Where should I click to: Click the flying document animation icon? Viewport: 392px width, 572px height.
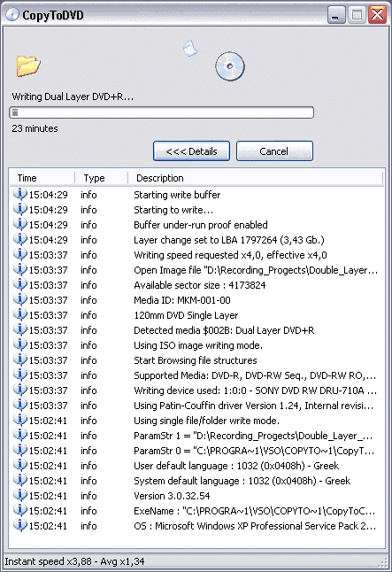[x=190, y=49]
